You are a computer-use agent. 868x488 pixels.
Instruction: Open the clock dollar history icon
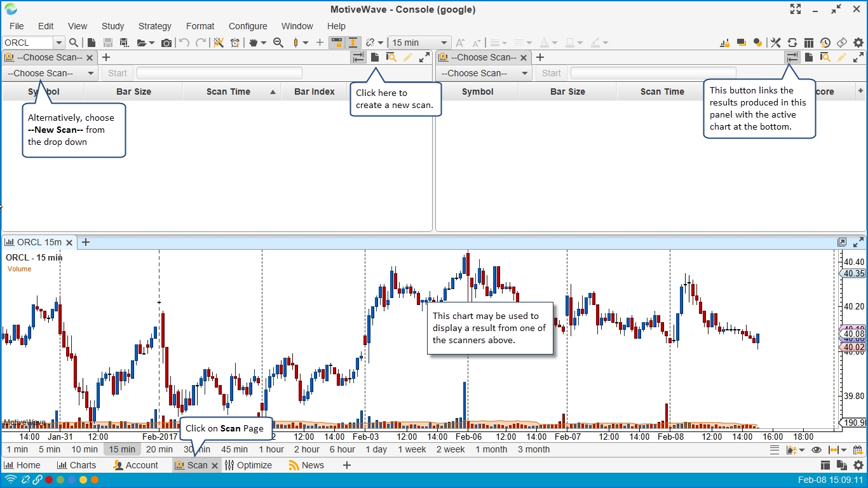coord(825,43)
